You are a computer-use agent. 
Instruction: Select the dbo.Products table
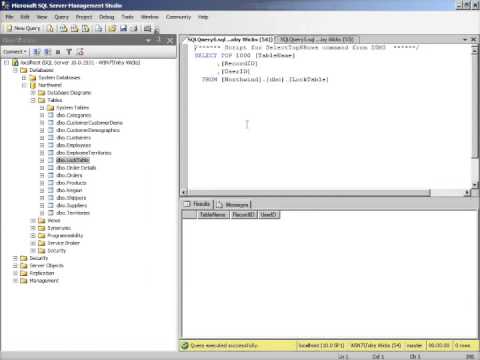click(x=71, y=183)
